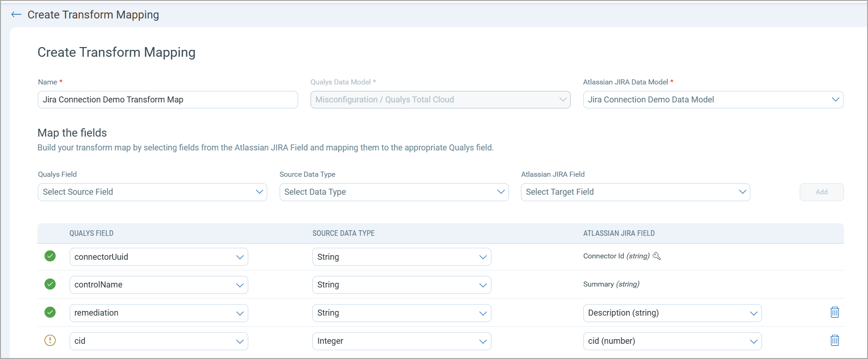This screenshot has height=359, width=868.
Task: Click the Name input field
Action: pos(168,100)
